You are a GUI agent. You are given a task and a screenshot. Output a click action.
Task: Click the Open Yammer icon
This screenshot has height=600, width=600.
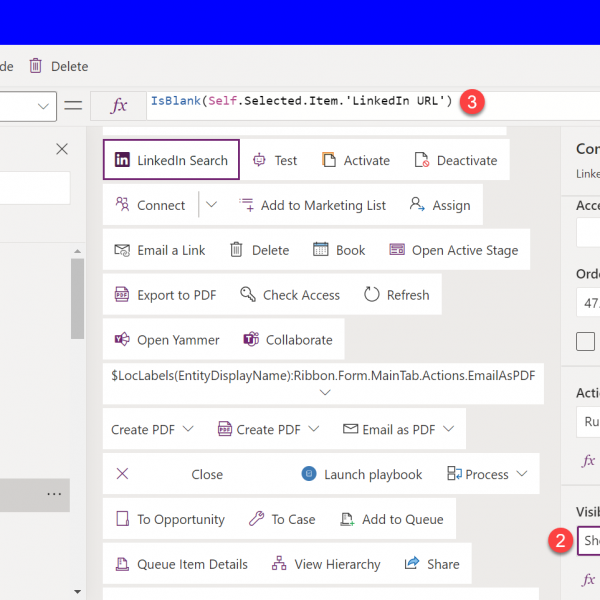click(x=122, y=339)
